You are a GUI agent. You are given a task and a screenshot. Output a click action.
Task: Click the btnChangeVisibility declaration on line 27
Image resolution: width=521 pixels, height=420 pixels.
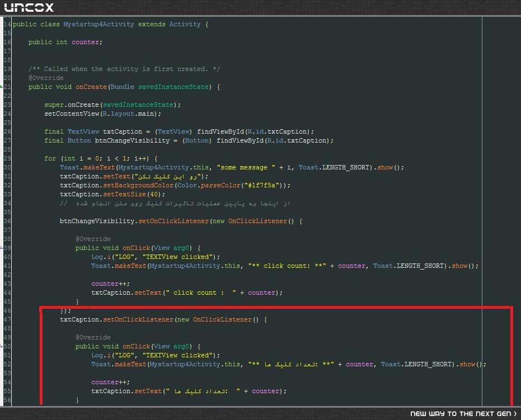(132, 140)
